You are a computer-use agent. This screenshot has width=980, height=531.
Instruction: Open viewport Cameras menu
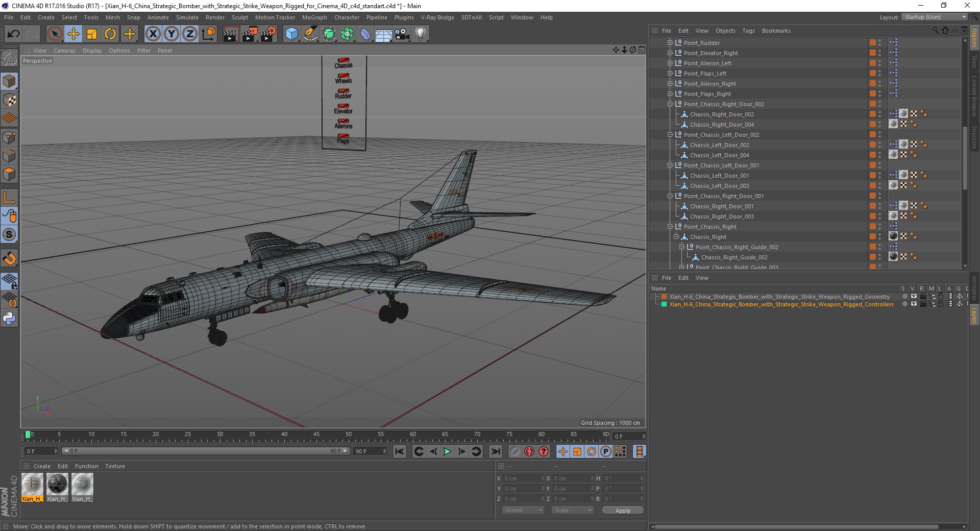pyautogui.click(x=64, y=51)
